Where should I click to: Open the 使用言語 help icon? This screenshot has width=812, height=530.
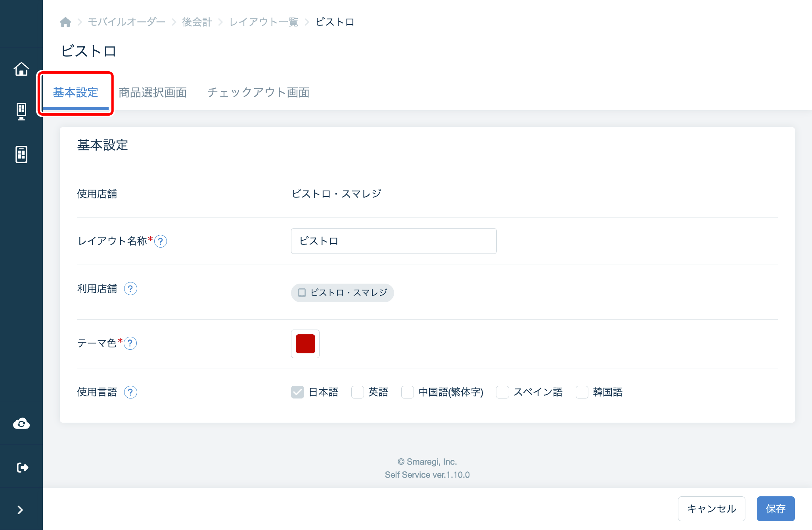click(131, 393)
